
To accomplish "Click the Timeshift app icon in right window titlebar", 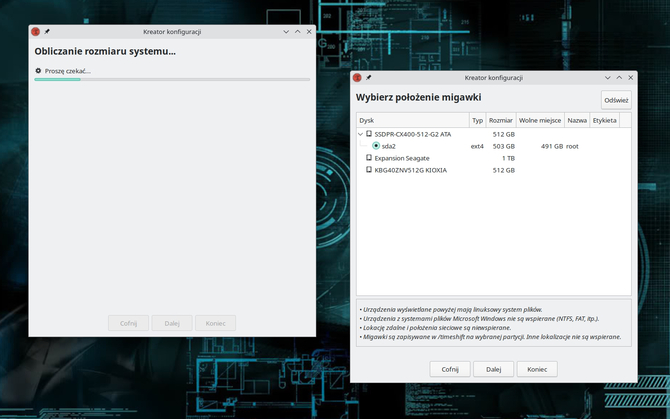I will (357, 78).
